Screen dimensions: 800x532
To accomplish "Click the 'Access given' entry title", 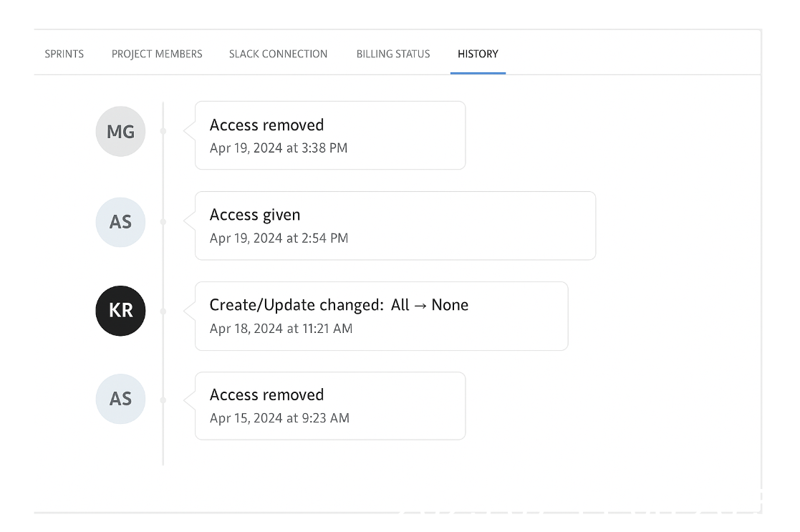I will click(x=255, y=215).
